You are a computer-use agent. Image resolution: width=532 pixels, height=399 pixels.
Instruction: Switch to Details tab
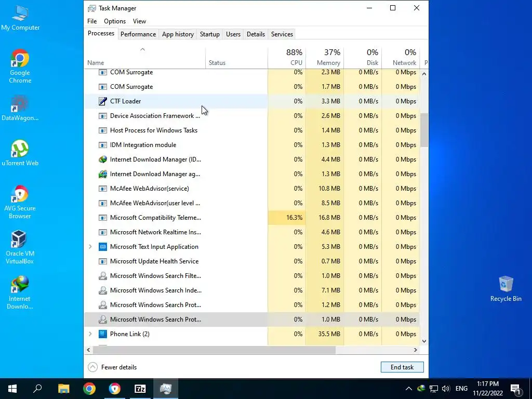[256, 34]
